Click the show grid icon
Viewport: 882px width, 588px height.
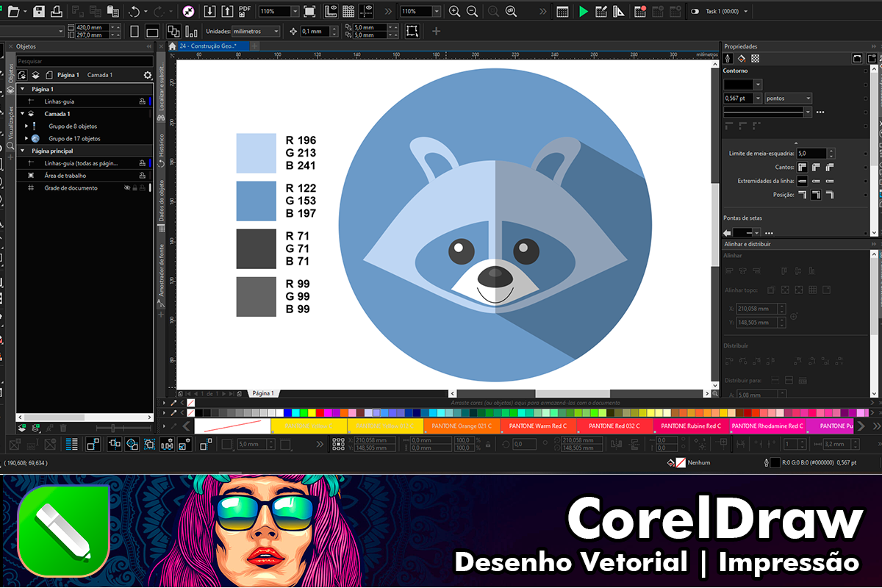[x=348, y=12]
